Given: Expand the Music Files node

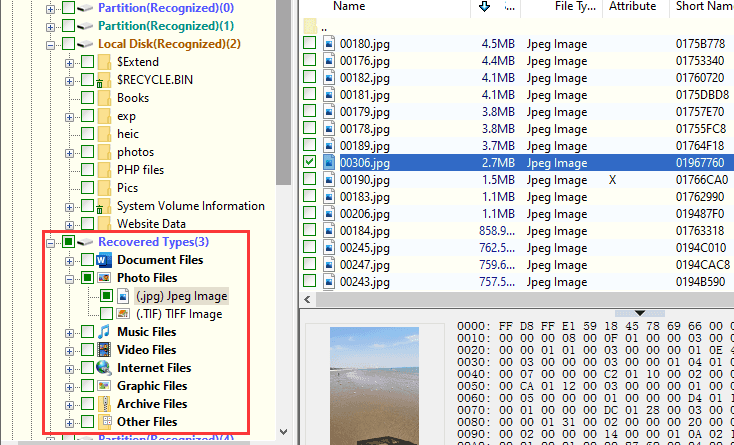Looking at the screenshot, I should (70, 332).
